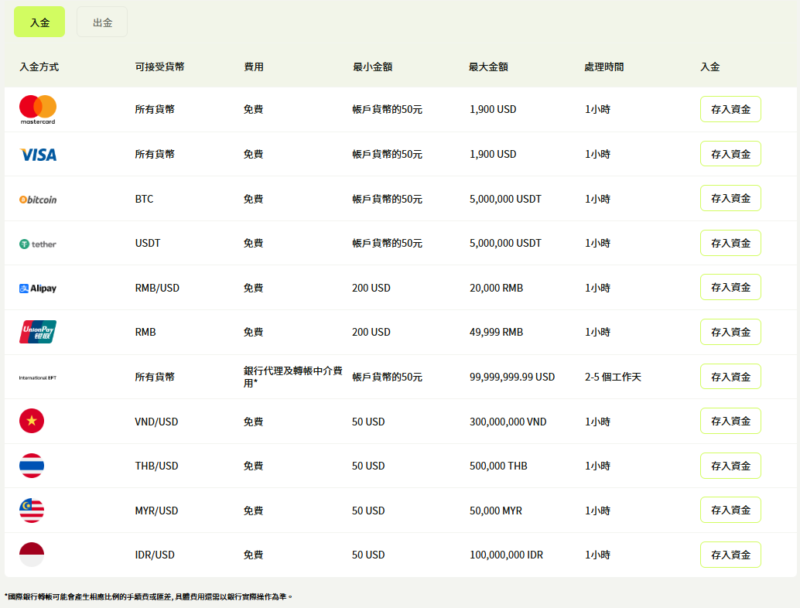800x608 pixels.
Task: Select the Bitcoin payment logo
Action: tap(38, 199)
